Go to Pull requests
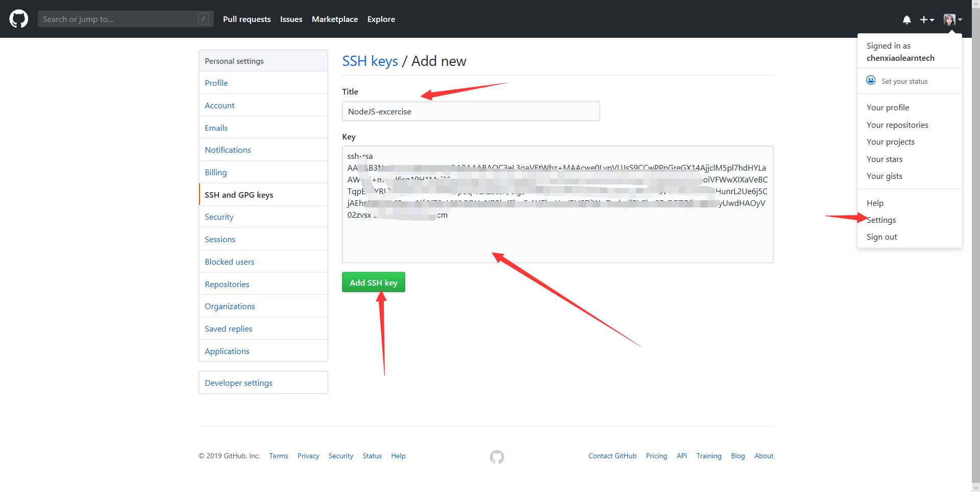The image size is (980, 492). point(247,19)
